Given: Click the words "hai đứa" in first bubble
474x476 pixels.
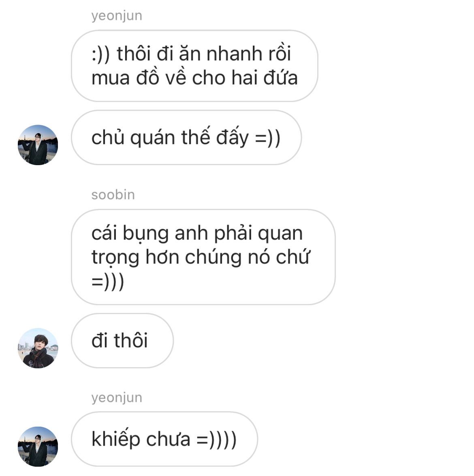Looking at the screenshot, I should coord(264,78).
